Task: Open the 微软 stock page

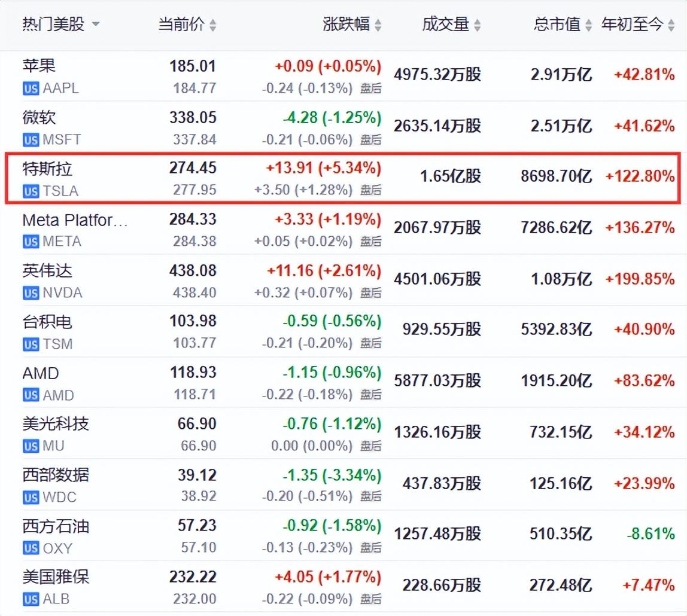Action: (39, 117)
